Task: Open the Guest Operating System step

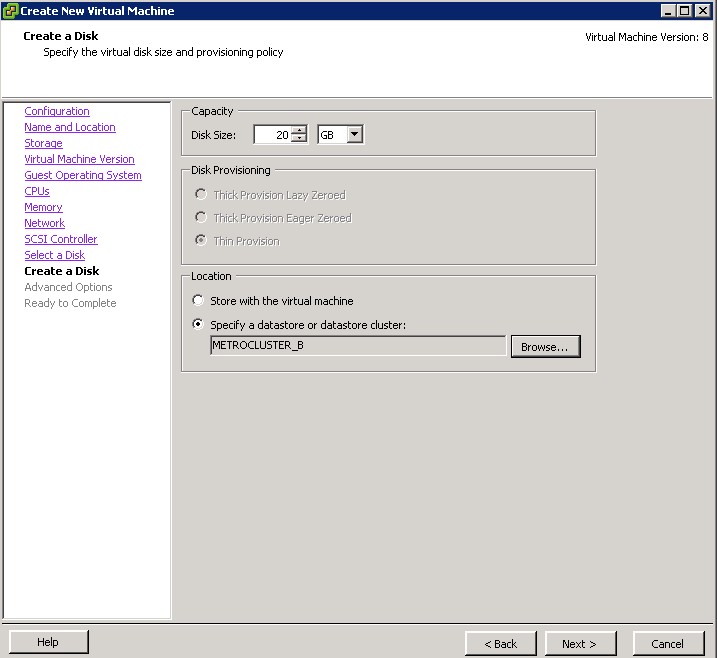Action: [x=83, y=175]
